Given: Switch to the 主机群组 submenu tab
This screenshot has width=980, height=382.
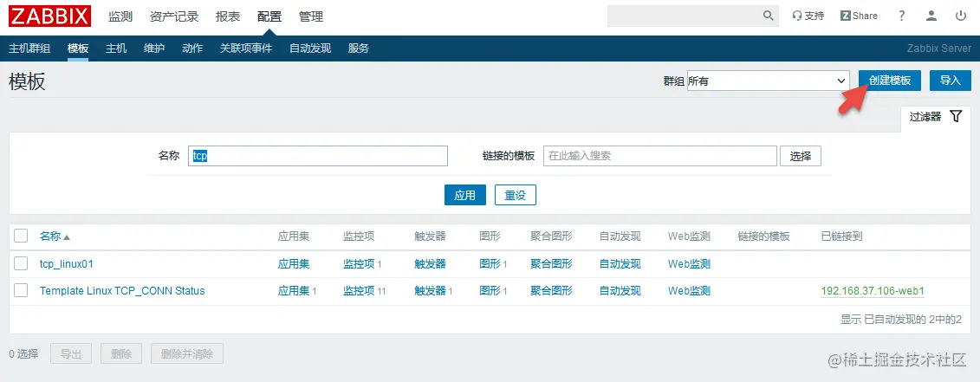Looking at the screenshot, I should (x=29, y=49).
